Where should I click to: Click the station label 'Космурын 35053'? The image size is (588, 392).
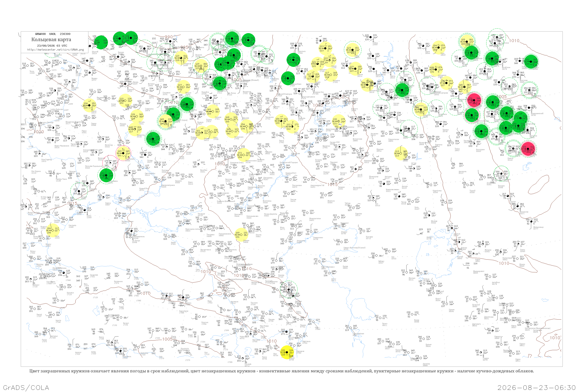point(480,150)
